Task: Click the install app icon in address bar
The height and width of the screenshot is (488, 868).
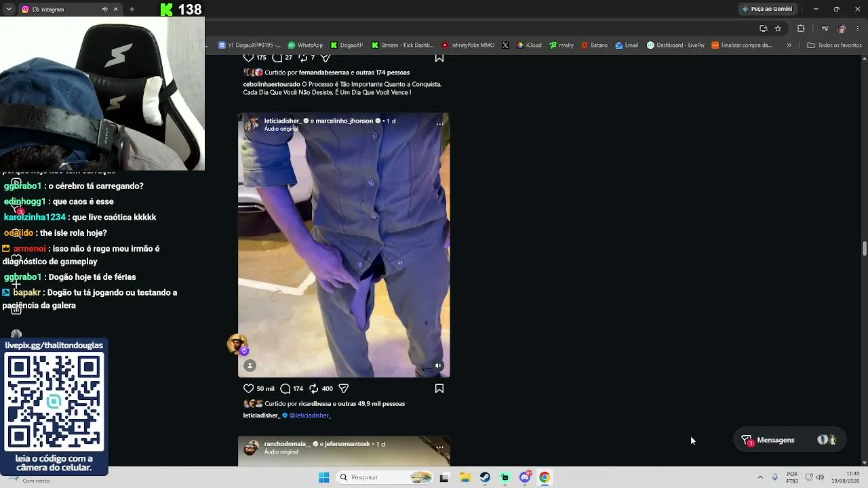Action: 763,28
